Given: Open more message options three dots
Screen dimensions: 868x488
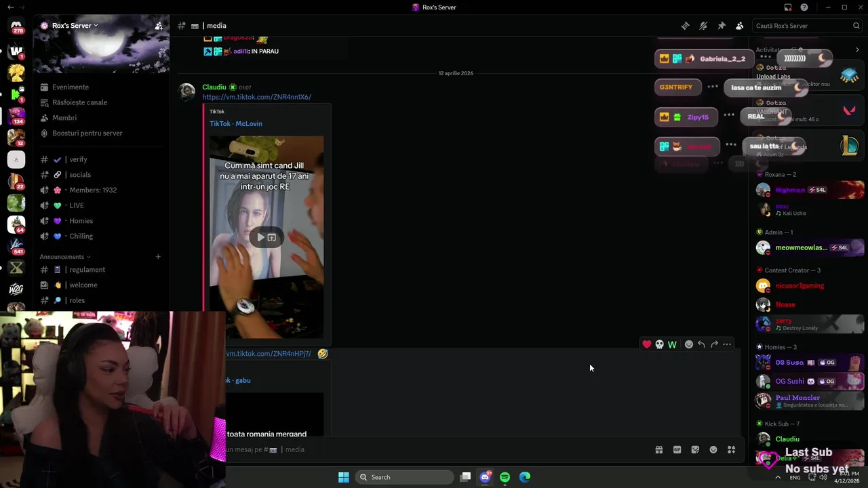Looking at the screenshot, I should [727, 344].
